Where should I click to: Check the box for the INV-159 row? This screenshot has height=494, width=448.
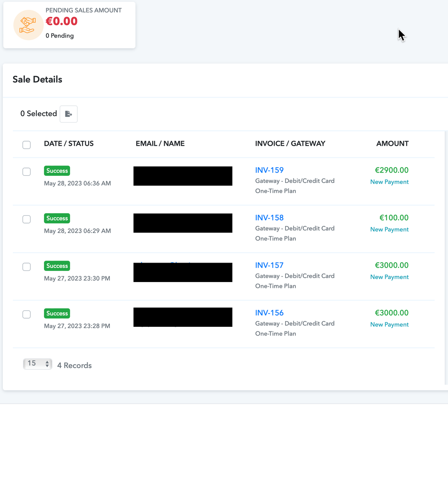coord(27,172)
